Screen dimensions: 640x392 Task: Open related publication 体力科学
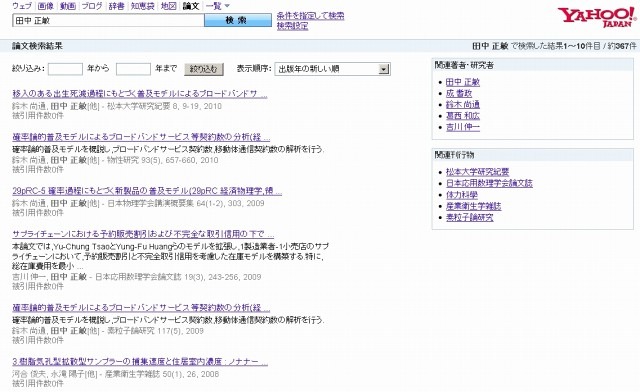click(x=462, y=195)
